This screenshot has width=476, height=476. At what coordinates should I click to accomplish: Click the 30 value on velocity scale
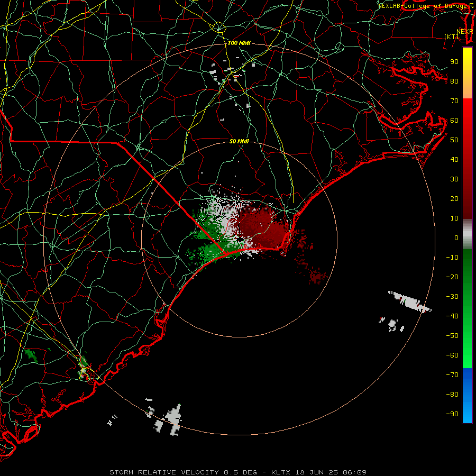[x=454, y=179]
